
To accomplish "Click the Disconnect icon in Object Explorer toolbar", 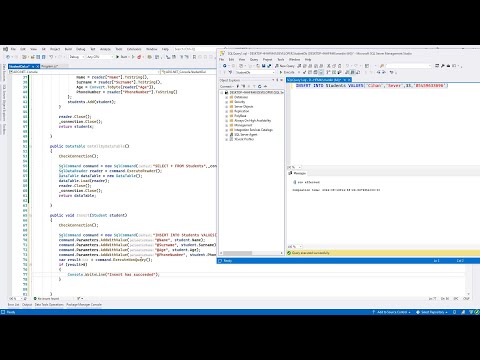I will click(243, 86).
